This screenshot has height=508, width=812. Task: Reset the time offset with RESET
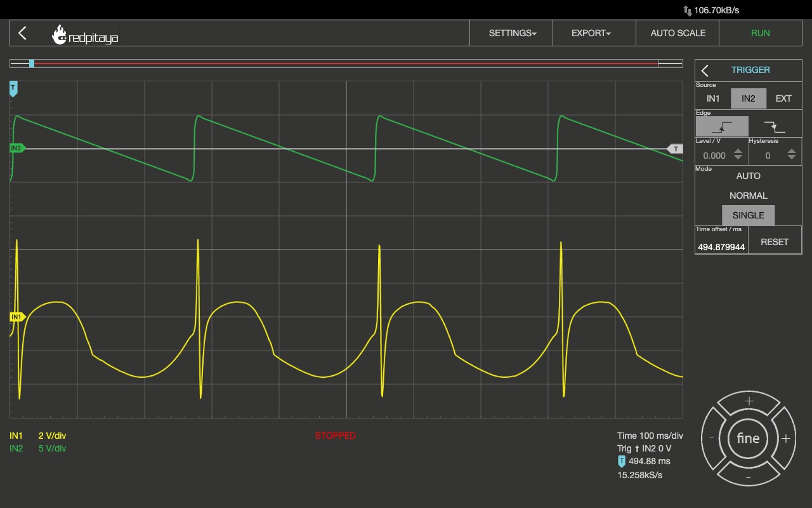[x=775, y=242]
